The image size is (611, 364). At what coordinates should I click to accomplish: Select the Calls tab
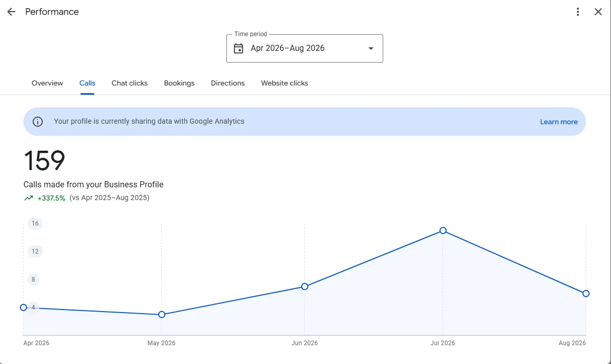point(87,83)
